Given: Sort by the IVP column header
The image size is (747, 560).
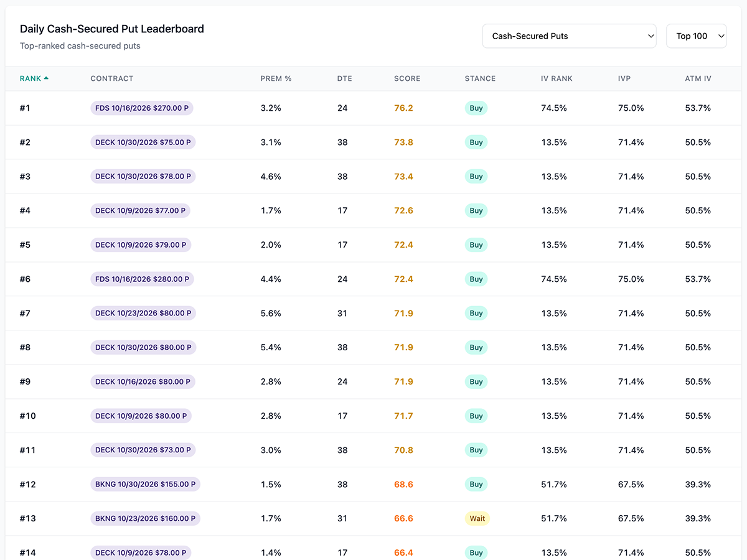Looking at the screenshot, I should click(x=624, y=78).
